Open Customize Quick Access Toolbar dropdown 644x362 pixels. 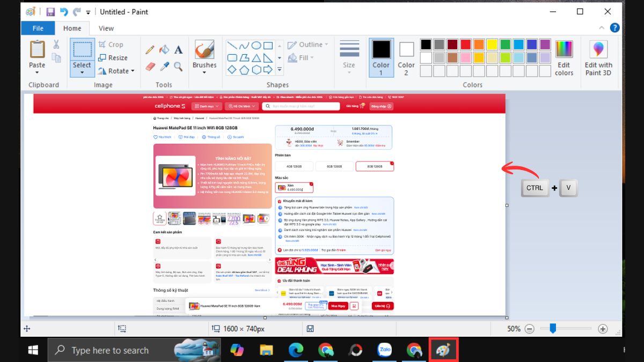(89, 12)
